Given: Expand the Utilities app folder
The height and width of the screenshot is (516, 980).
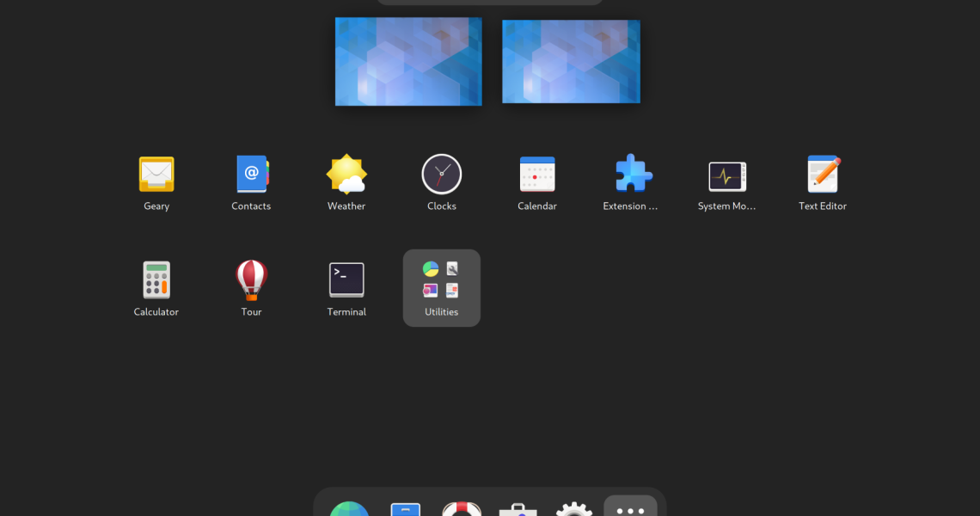Looking at the screenshot, I should 441,287.
